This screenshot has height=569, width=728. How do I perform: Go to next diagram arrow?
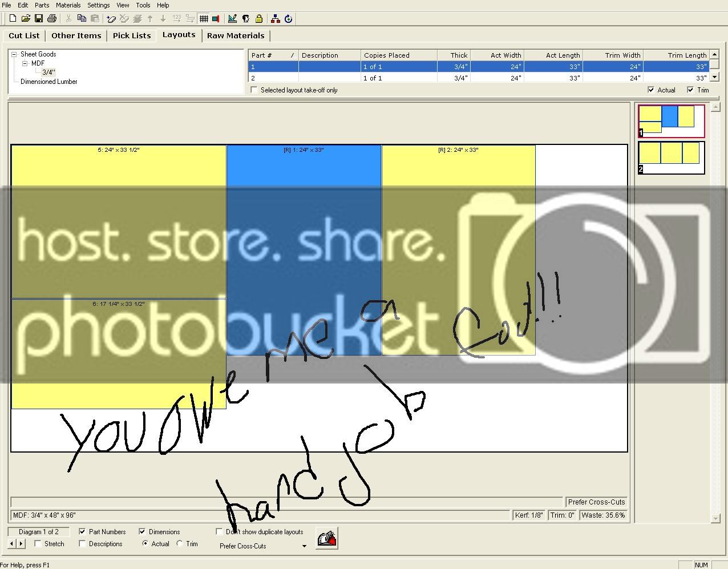coord(21,544)
